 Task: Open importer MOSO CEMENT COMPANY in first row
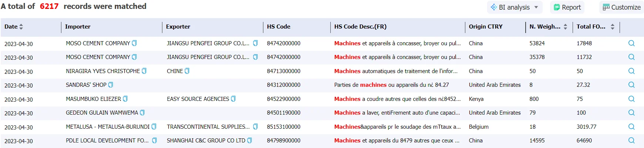point(98,43)
